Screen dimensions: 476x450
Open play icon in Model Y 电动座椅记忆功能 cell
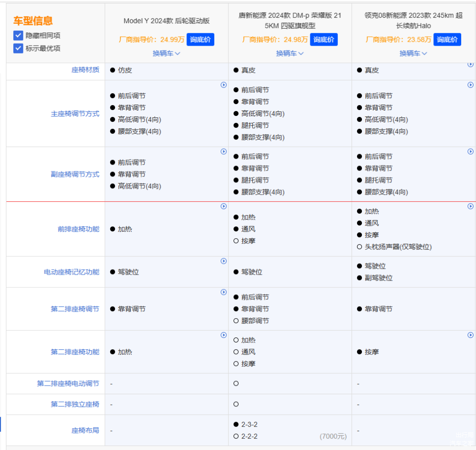[224, 261]
